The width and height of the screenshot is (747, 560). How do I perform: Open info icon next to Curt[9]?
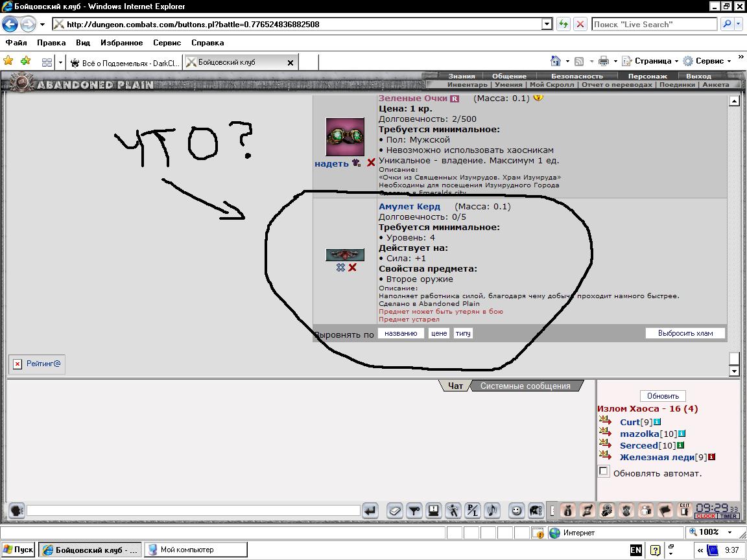point(657,422)
